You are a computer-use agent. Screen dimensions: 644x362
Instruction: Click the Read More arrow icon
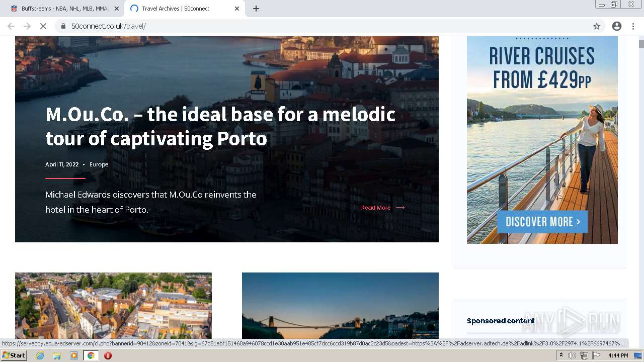pos(400,208)
